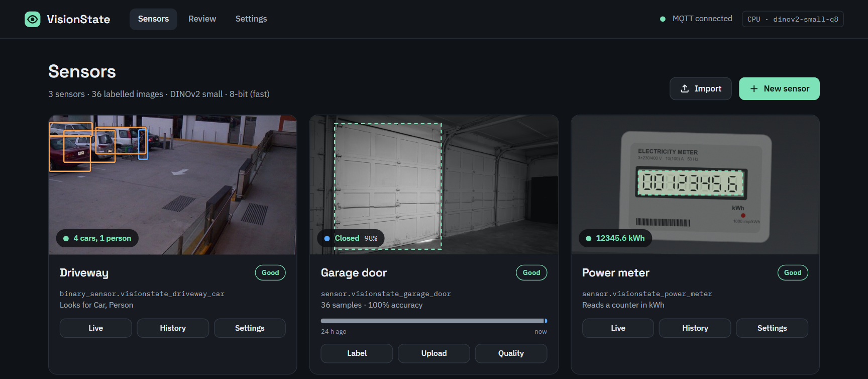Click the Good badge on Garage door card
868x379 pixels.
point(531,272)
